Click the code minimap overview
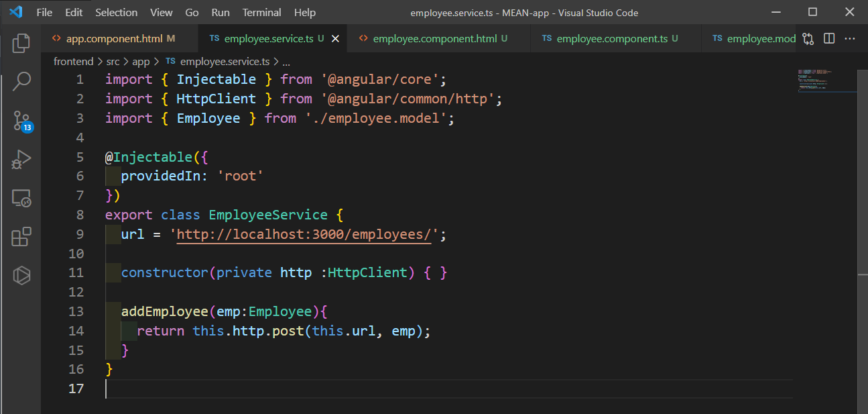Image resolution: width=868 pixels, height=414 pixels. pyautogui.click(x=827, y=81)
